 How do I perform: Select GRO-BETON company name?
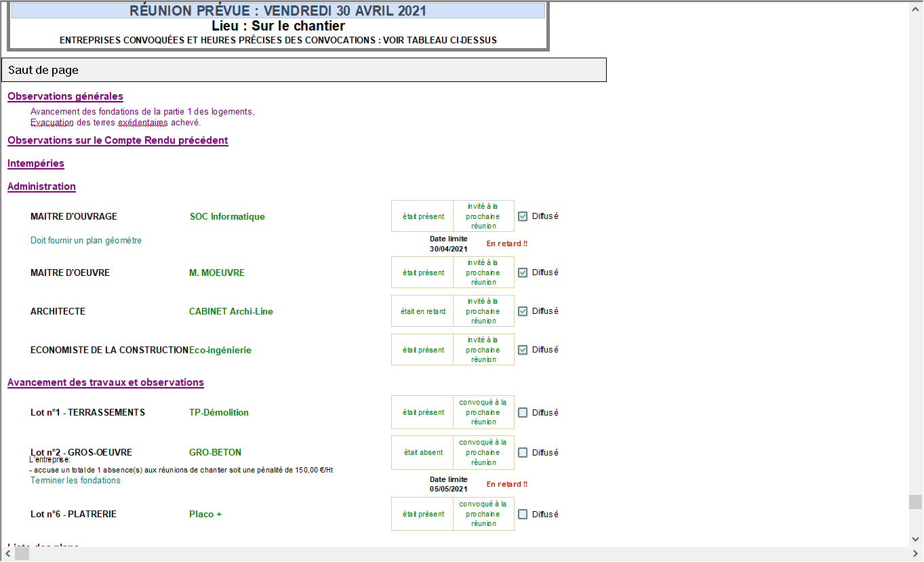[215, 452]
